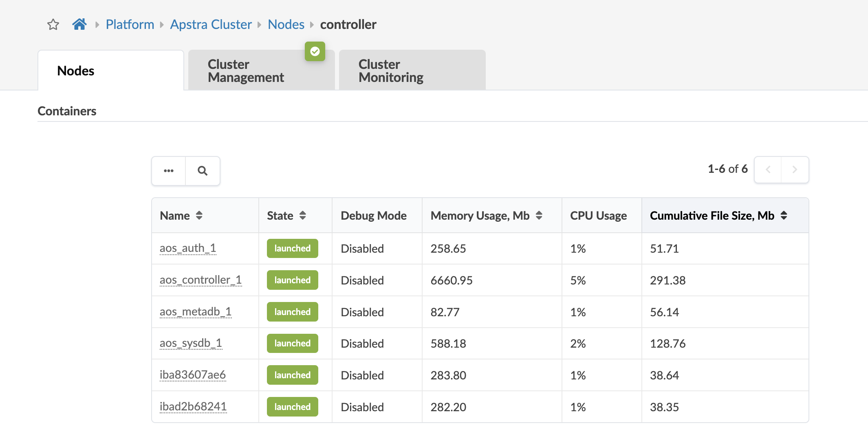Click launched badge for aos_sysdb_1
Screen dimensions: 868x432
292,344
